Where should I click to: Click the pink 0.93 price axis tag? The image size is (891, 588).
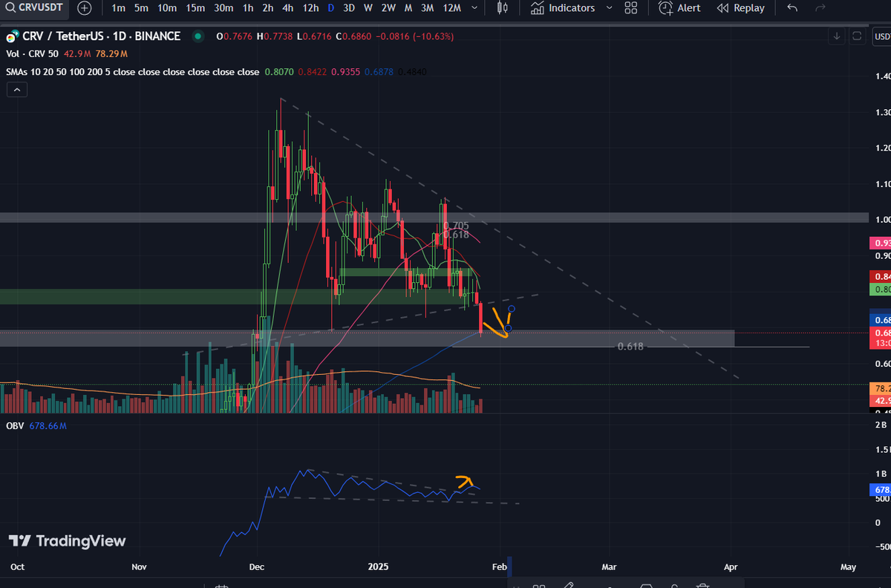(x=879, y=244)
